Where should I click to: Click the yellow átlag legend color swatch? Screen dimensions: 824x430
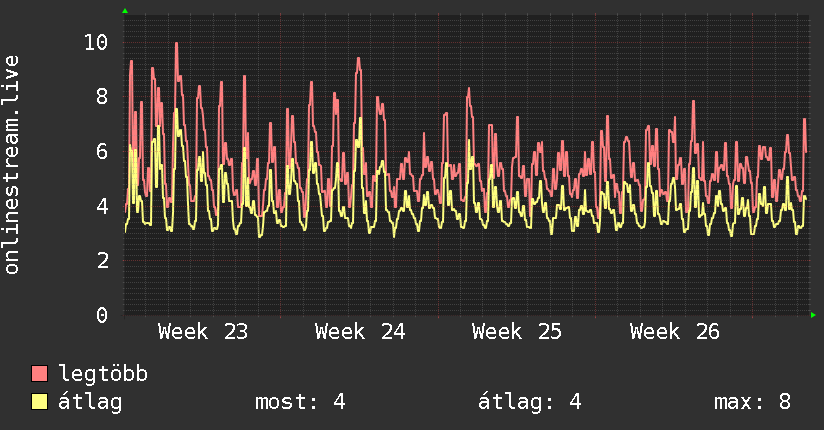[39, 401]
